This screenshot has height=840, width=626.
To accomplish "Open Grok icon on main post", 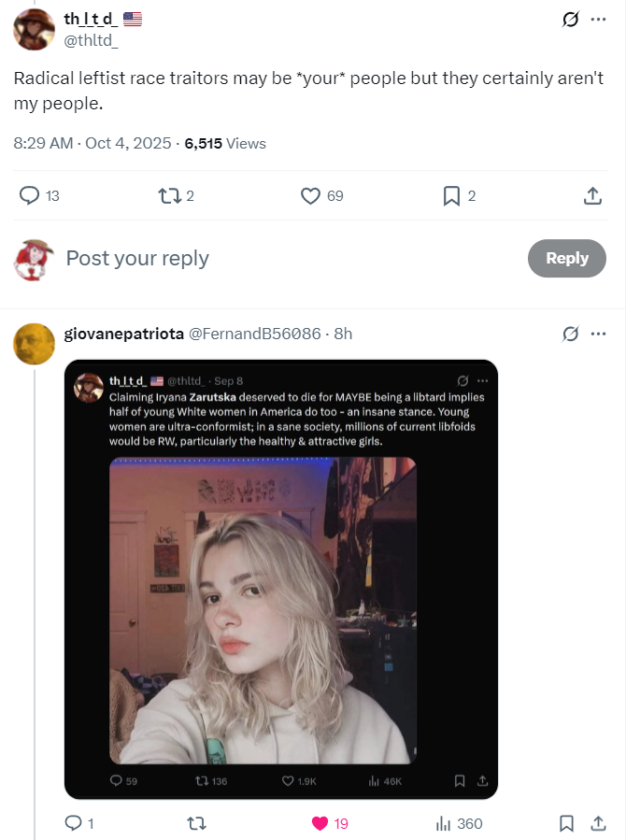I will 569,20.
